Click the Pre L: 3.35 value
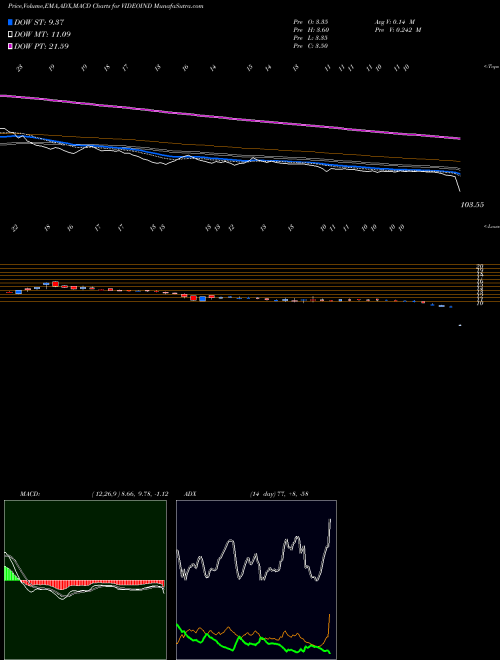The height and width of the screenshot is (660, 500). 311,38
